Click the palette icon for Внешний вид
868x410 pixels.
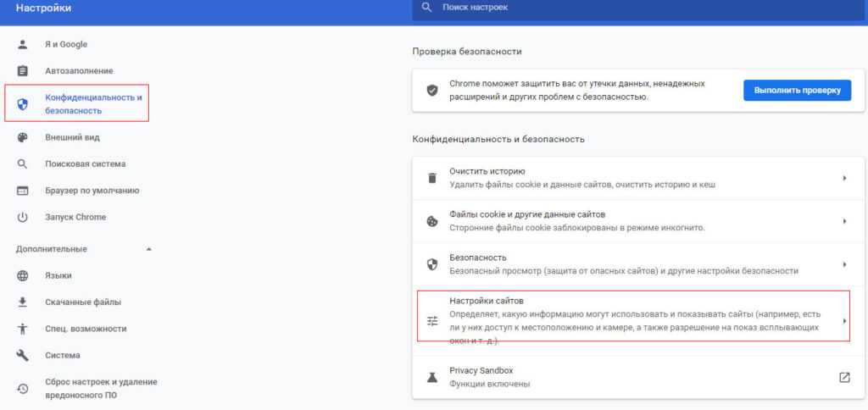pos(23,137)
